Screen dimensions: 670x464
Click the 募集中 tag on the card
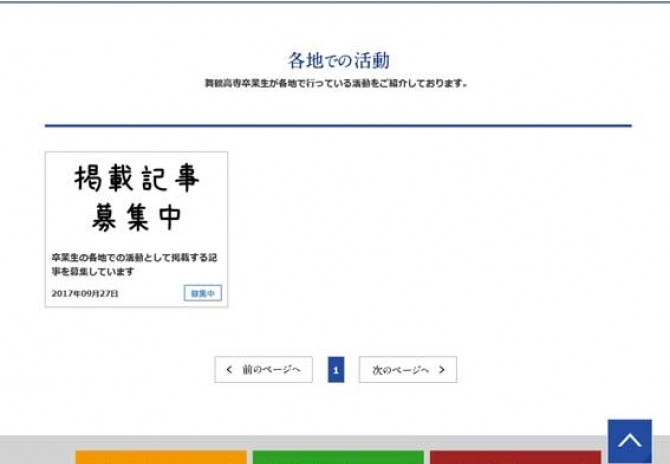pyautogui.click(x=203, y=293)
